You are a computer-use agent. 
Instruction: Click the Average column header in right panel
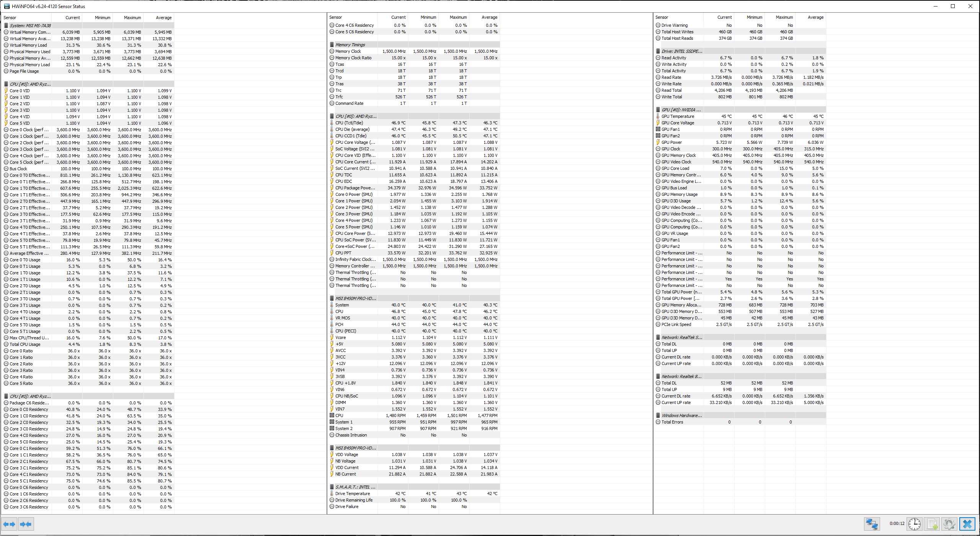point(815,17)
